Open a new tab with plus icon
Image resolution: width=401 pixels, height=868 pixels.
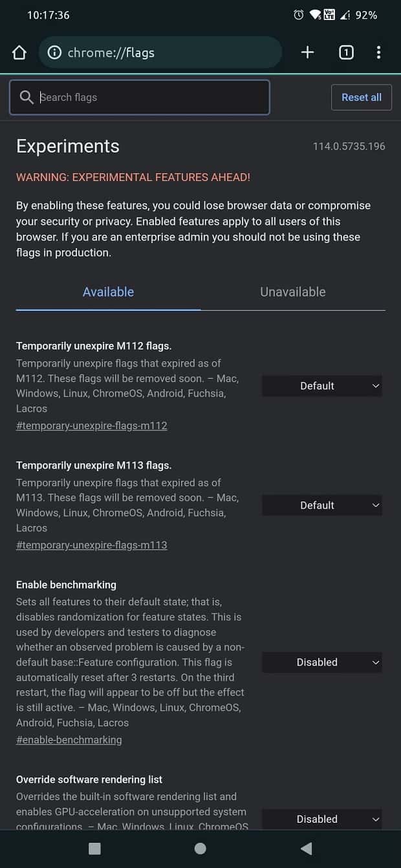pyautogui.click(x=307, y=52)
